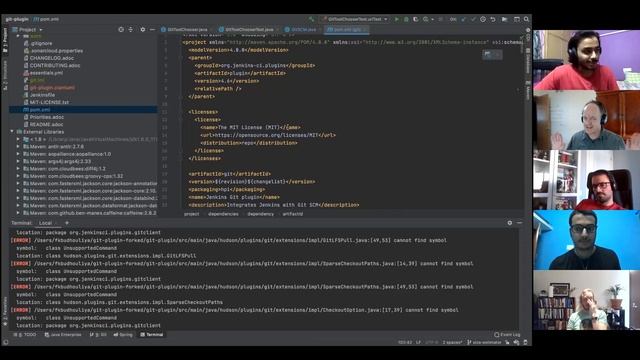Open essentials.yml in project tree
This screenshot has width=640, height=360.
(x=43, y=73)
